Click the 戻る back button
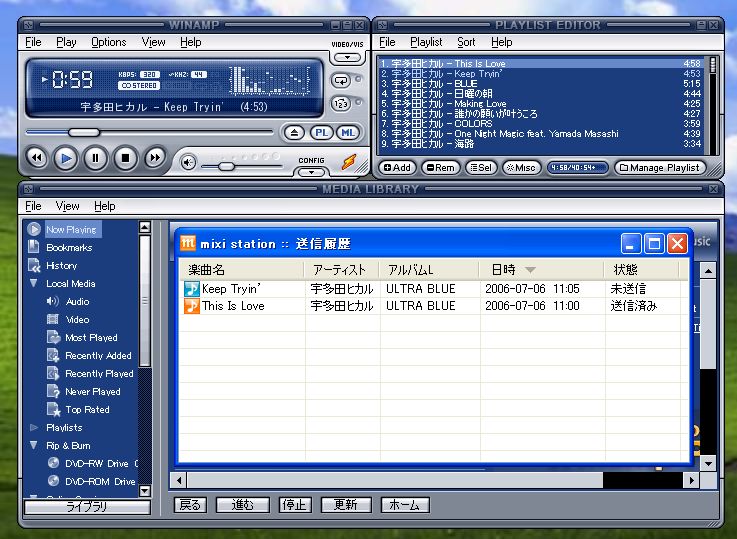This screenshot has width=737, height=539. [x=190, y=505]
